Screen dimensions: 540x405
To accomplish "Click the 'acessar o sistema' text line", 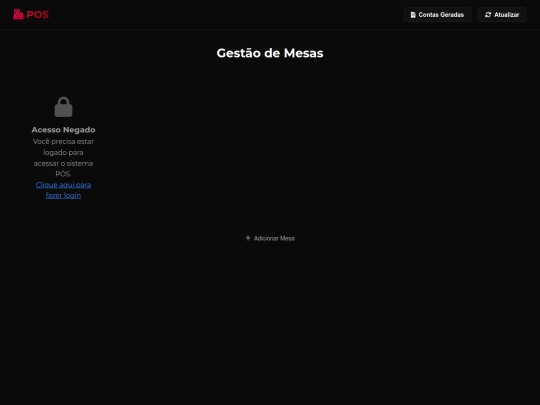I will click(x=63, y=163).
